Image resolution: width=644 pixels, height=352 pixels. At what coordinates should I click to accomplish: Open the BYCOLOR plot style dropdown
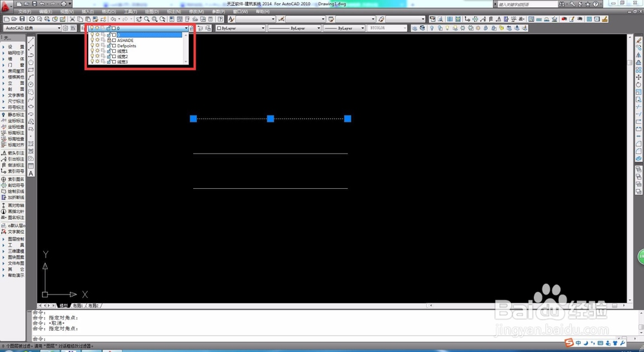coord(387,28)
